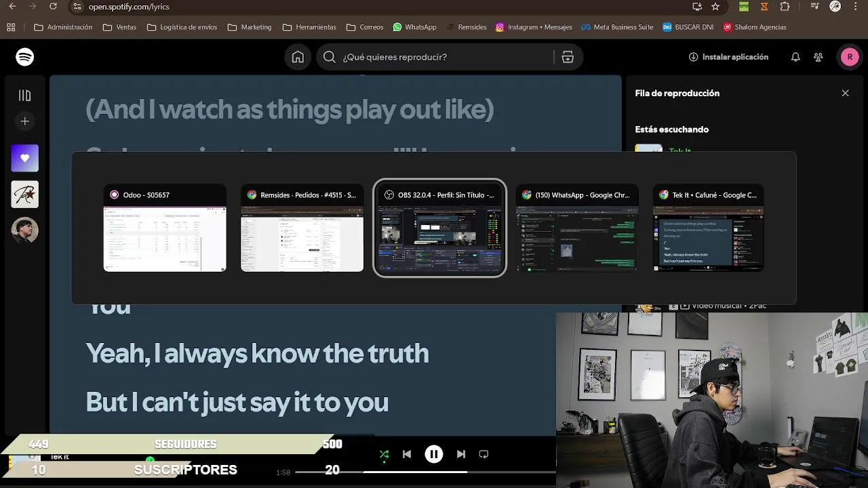Open the Browse icon in search bar
This screenshot has width=868, height=488.
tap(568, 57)
